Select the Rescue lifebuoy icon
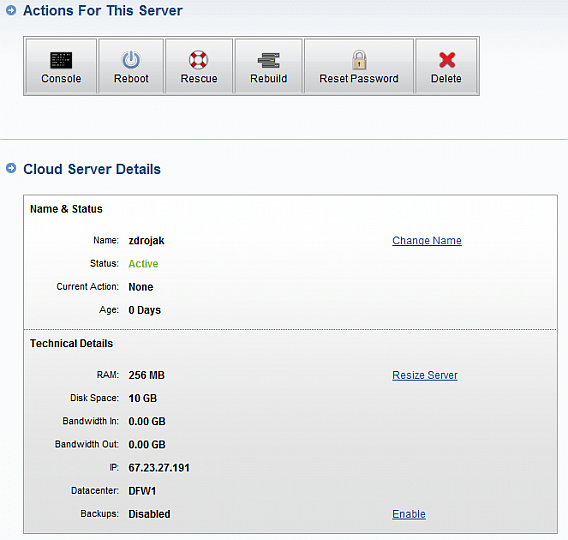The width and height of the screenshot is (568, 540). tap(199, 60)
